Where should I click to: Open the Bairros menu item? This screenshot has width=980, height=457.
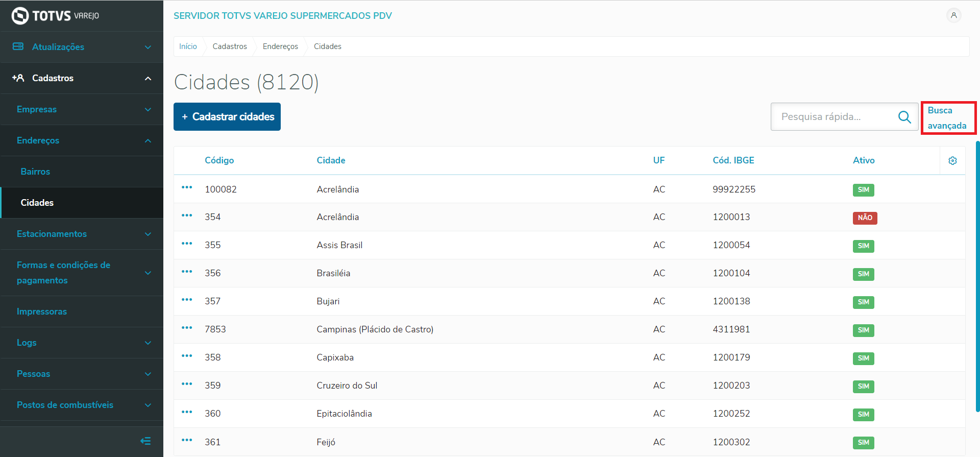pos(82,172)
